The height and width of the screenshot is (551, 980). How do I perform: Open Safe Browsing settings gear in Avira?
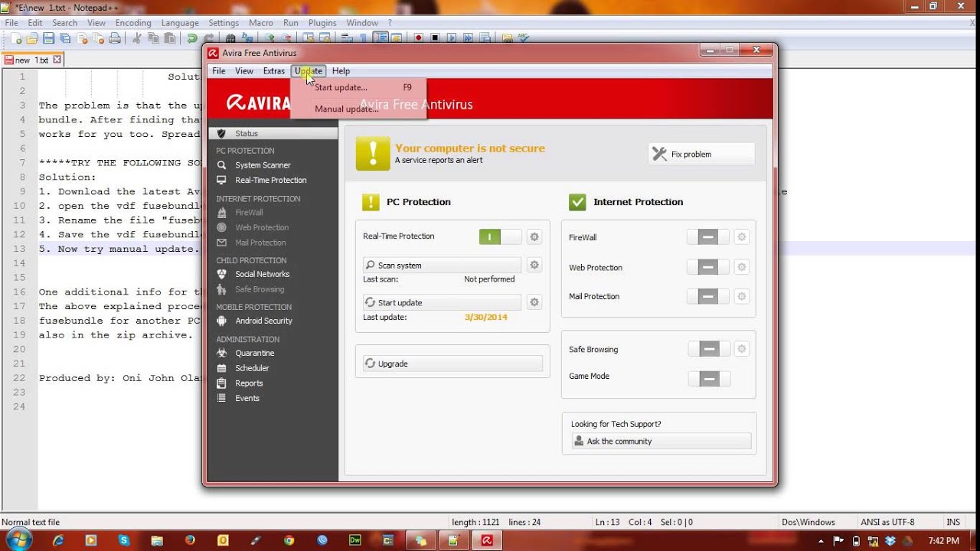click(741, 349)
